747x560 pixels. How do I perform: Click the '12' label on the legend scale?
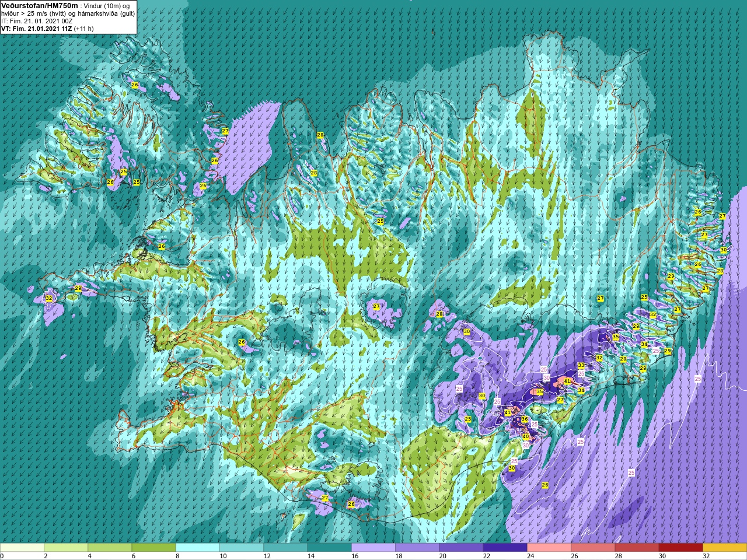pyautogui.click(x=267, y=556)
